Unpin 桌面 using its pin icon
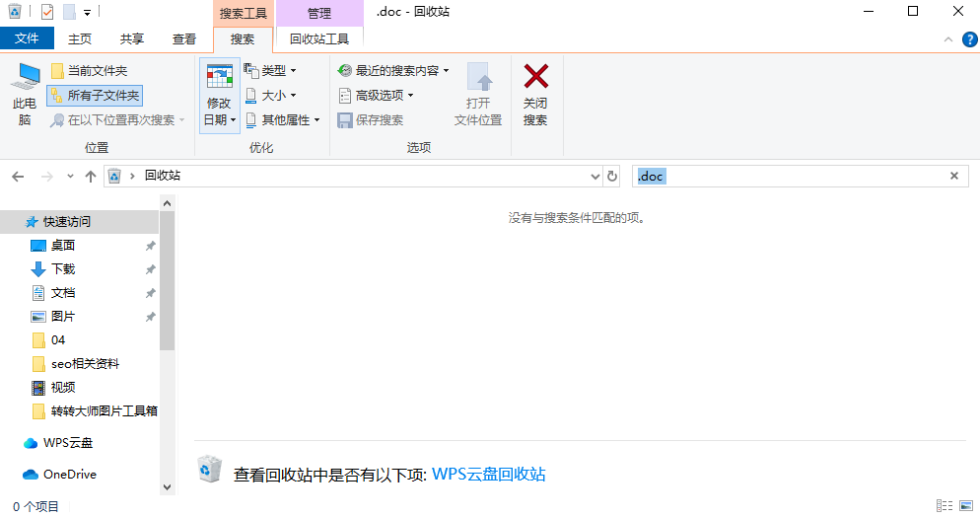 pyautogui.click(x=151, y=246)
